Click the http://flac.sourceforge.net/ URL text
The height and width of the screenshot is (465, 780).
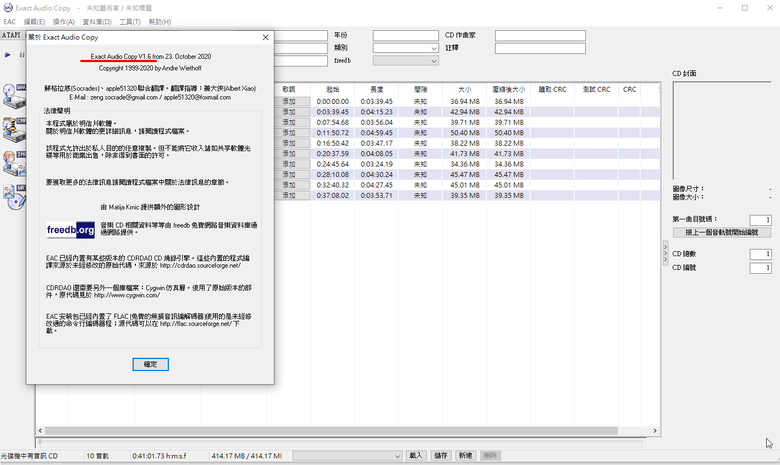tap(195, 323)
